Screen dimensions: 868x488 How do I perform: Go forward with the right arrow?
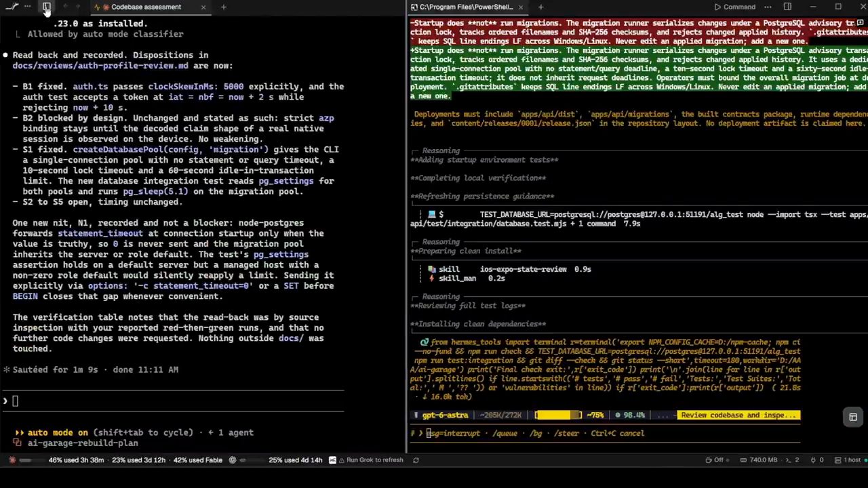tap(78, 7)
